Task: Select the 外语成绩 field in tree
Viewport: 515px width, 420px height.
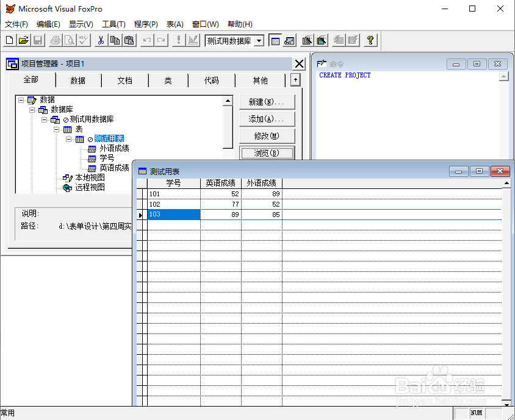Action: pos(114,148)
